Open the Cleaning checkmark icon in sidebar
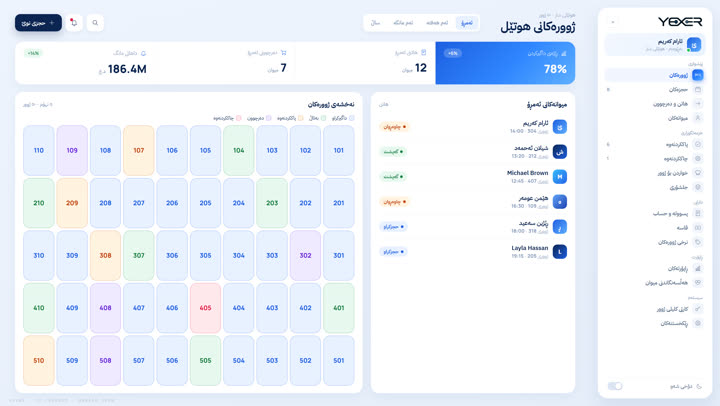The height and width of the screenshot is (406, 720). point(698,144)
